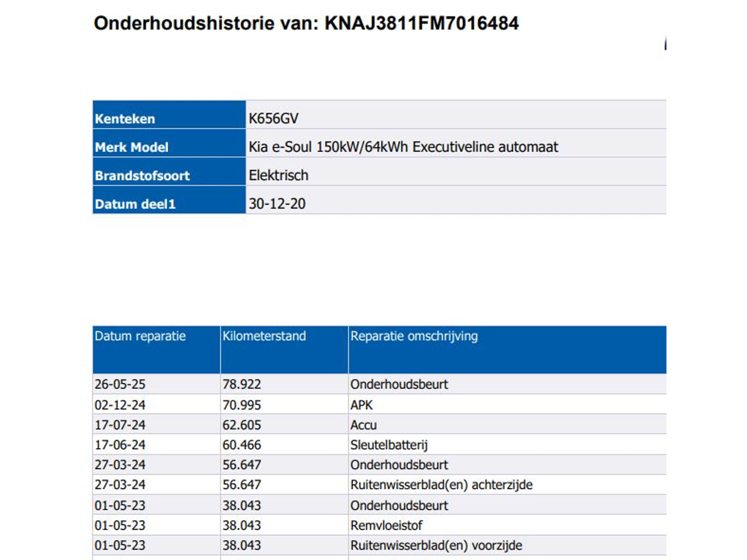Click the Ruitenwisserblad(en) voorzijde entry
The height and width of the screenshot is (560, 747).
[x=436, y=545]
